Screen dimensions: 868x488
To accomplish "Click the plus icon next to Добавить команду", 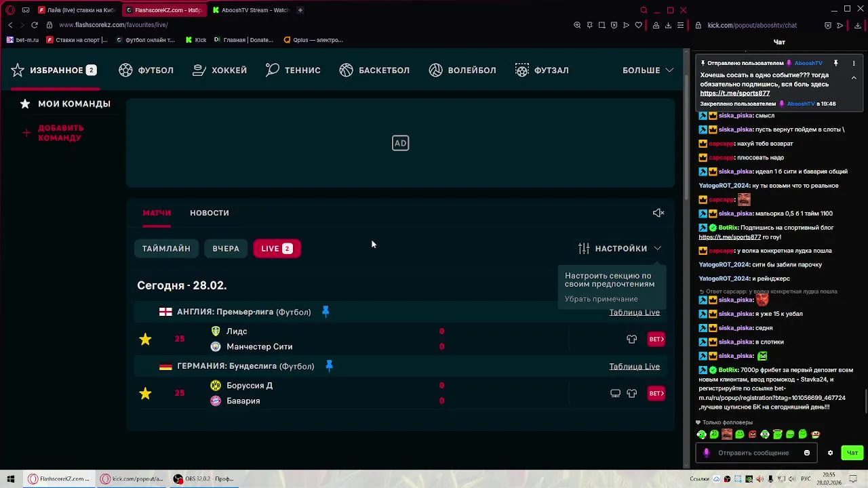I will (26, 133).
